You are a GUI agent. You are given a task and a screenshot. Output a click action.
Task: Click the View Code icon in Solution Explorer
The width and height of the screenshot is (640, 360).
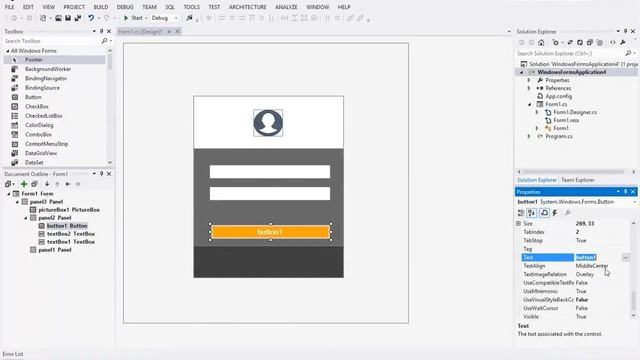click(x=613, y=42)
